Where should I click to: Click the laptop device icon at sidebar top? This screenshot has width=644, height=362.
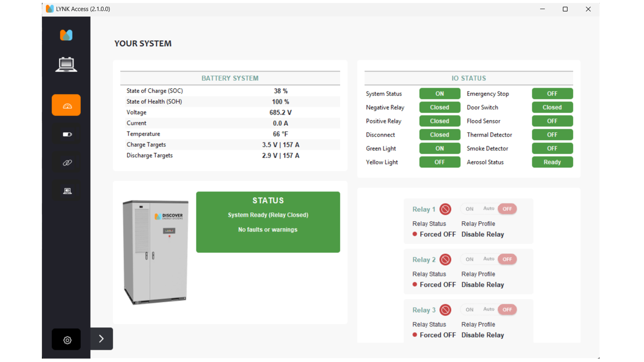coord(66,64)
